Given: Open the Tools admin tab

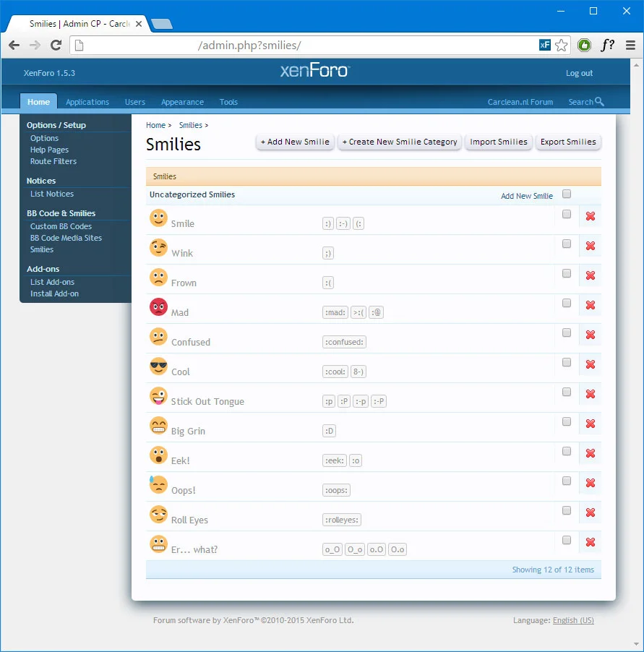Looking at the screenshot, I should (228, 102).
